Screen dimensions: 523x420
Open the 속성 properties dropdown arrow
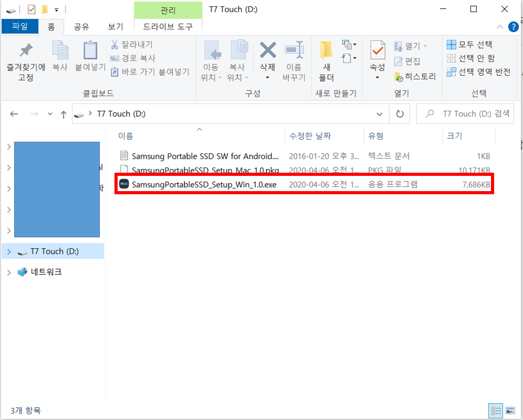click(377, 78)
